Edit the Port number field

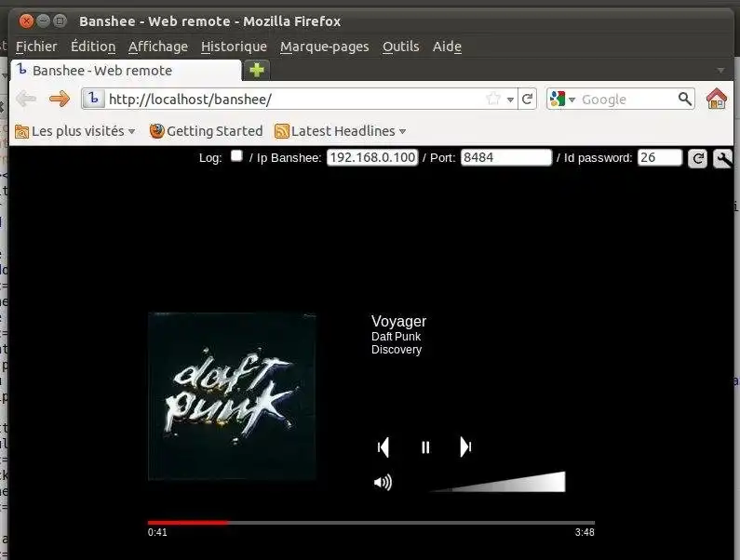506,157
